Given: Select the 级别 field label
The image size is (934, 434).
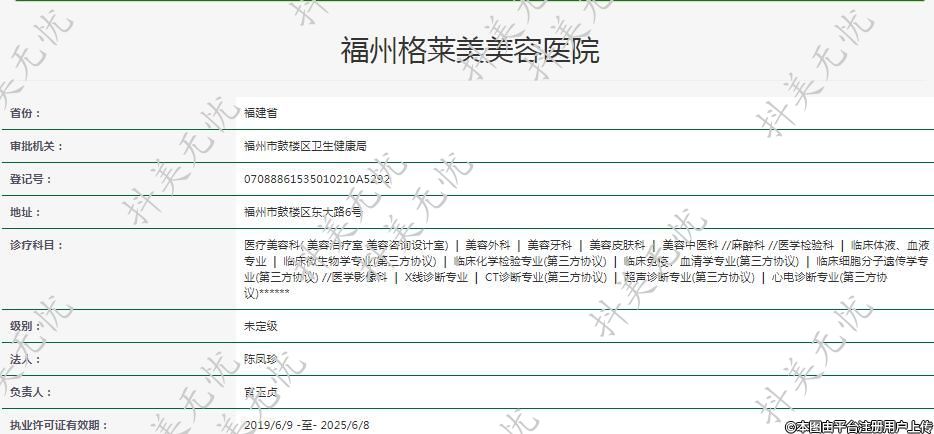Looking at the screenshot, I should pos(26,326).
